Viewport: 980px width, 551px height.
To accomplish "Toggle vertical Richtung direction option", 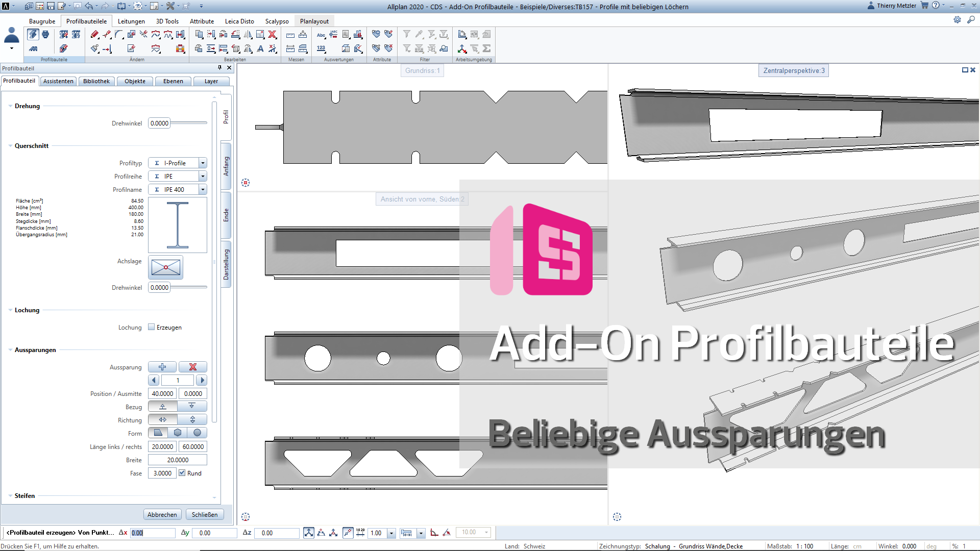I will (192, 419).
